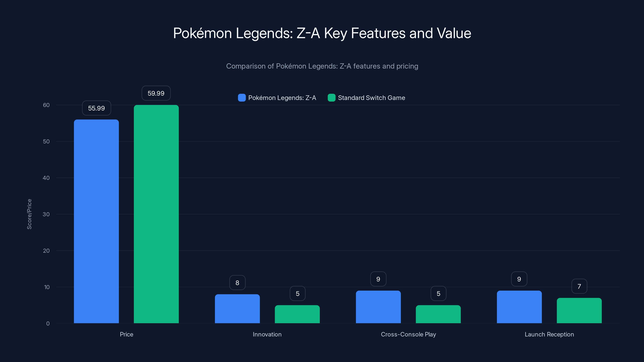Viewport: 644px width, 362px height.
Task: Click the 59.99 data label
Action: [x=156, y=93]
